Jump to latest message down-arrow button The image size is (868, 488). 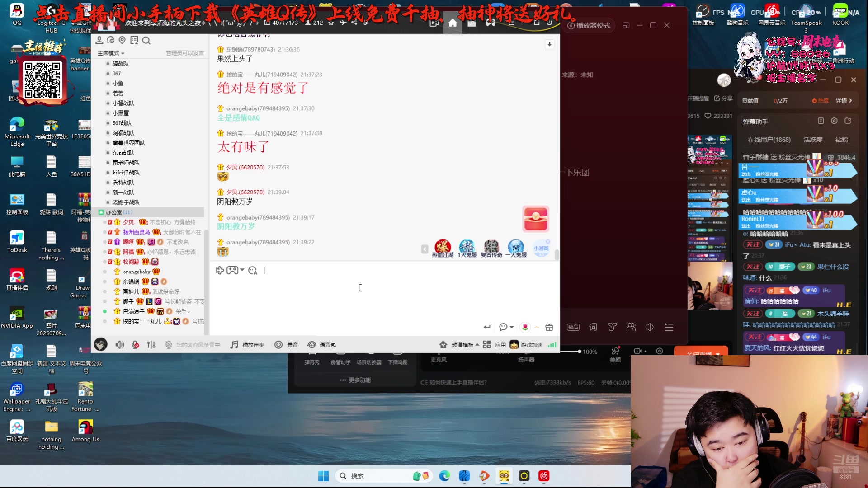coord(549,44)
